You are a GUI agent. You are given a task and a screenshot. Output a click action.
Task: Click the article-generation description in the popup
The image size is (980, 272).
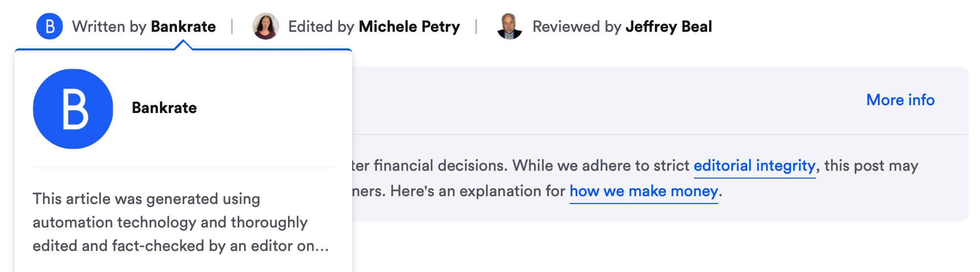point(170,223)
